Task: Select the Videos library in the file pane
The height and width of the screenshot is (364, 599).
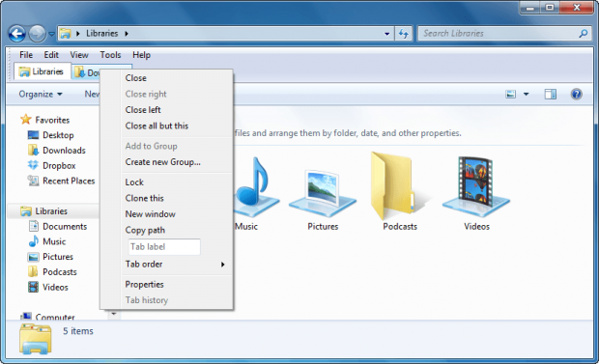Action: point(476,193)
